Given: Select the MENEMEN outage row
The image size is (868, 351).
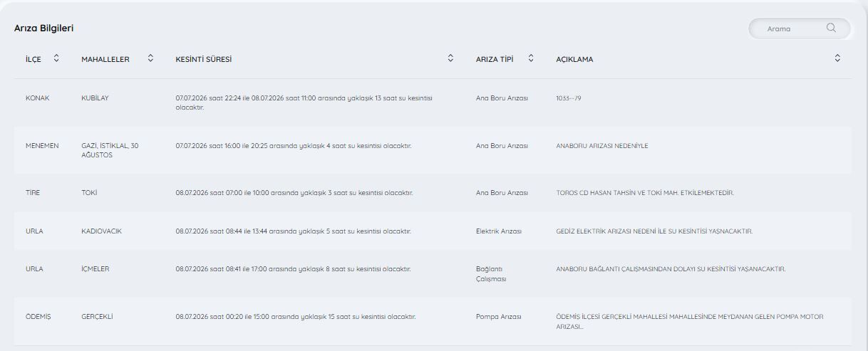Looking at the screenshot, I should coord(433,150).
